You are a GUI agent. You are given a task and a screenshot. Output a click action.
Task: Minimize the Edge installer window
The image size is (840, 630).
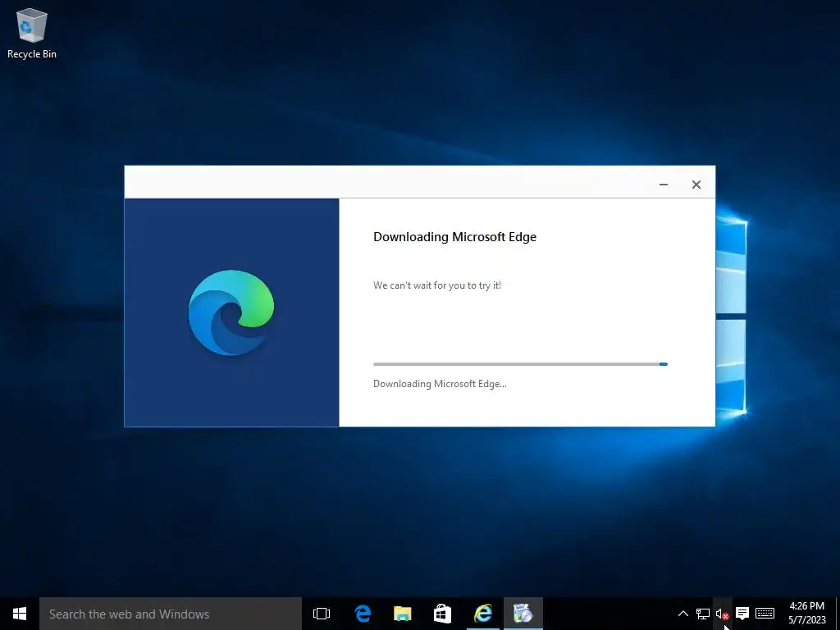[663, 185]
